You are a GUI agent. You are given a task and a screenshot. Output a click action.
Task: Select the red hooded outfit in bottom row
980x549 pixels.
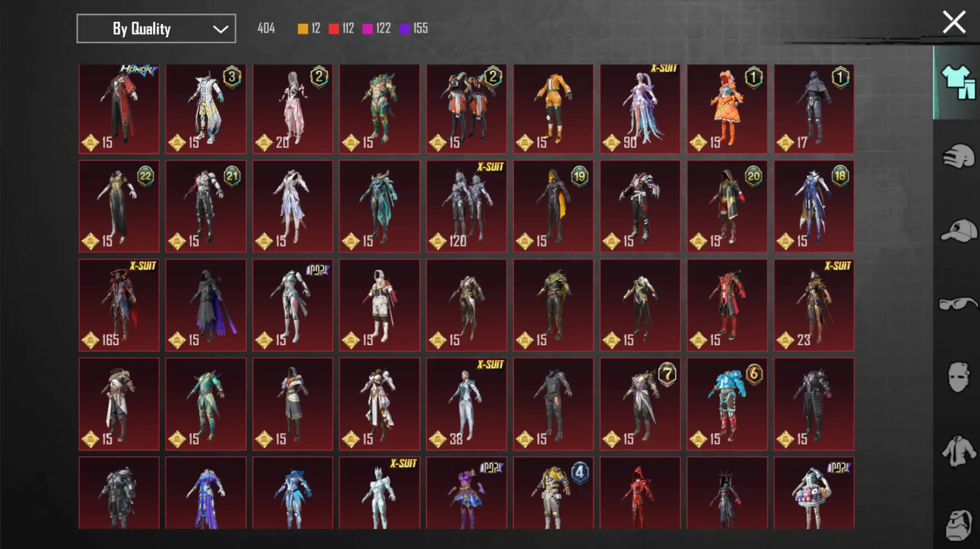[640, 493]
